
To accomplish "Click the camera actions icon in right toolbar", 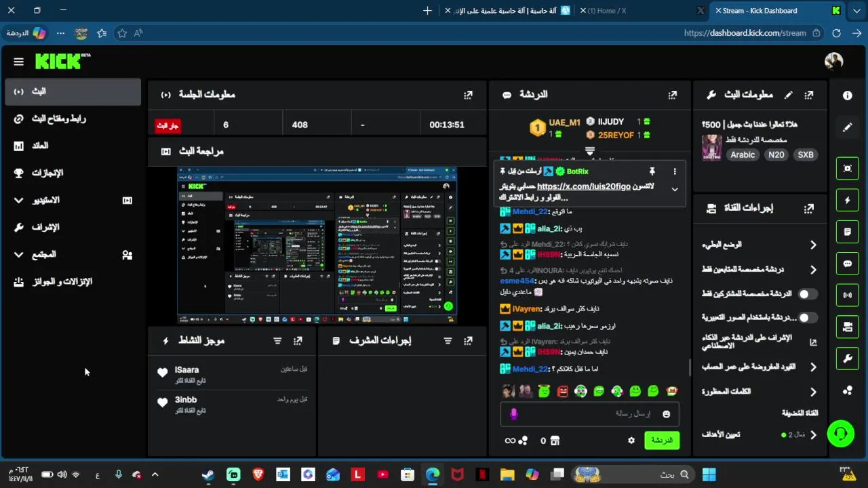I will [848, 327].
